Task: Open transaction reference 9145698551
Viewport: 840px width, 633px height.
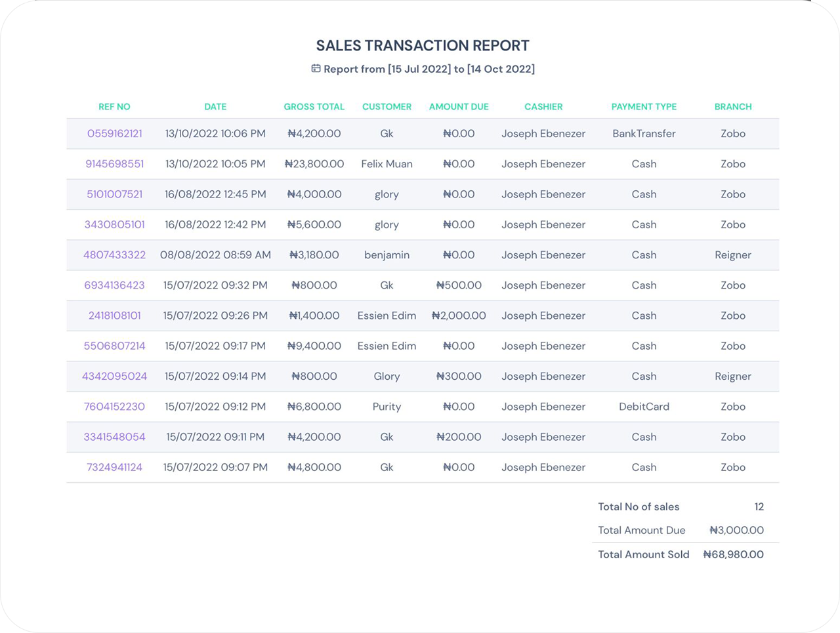Action: pos(114,164)
